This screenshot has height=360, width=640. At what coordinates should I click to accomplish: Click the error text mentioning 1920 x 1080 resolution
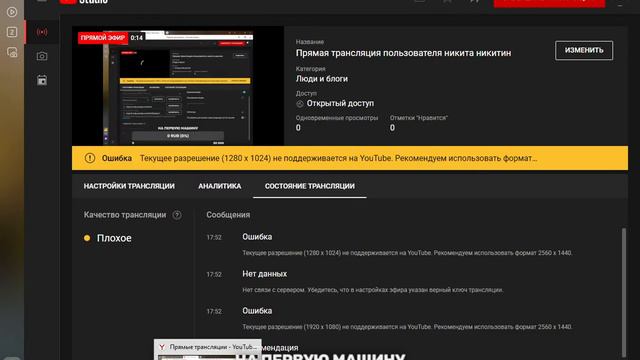pyautogui.click(x=407, y=327)
